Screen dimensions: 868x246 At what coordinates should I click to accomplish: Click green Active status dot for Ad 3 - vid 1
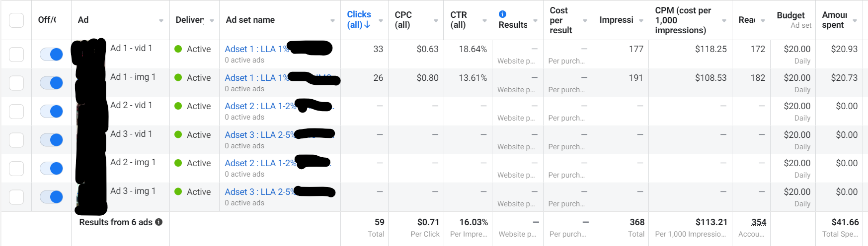tap(178, 134)
